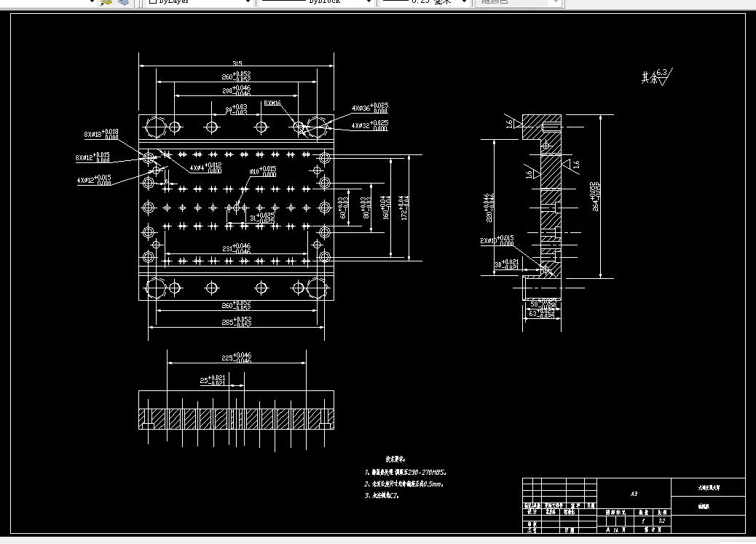
Task: Click the 60±0.03 vertical dimension
Action: [344, 208]
